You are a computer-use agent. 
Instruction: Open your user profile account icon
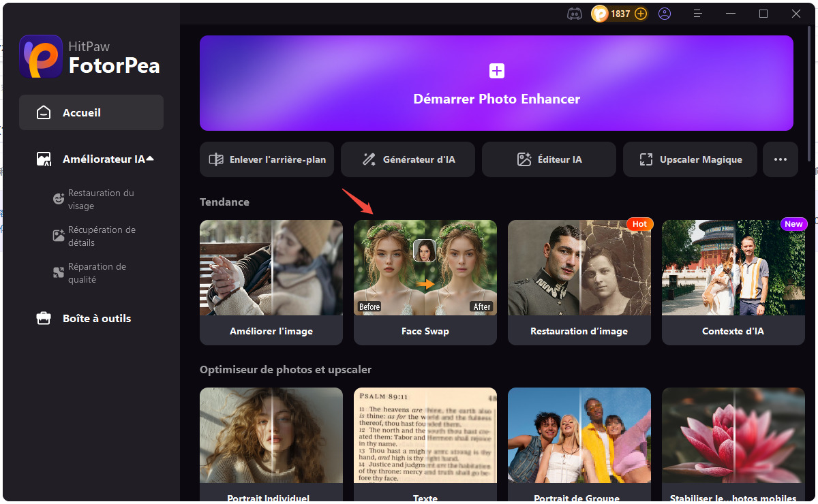click(665, 13)
